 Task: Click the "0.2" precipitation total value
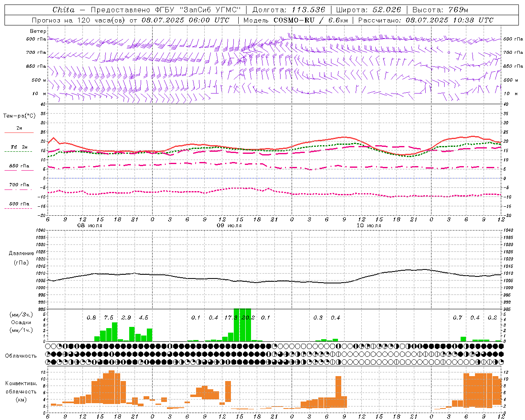493,318
